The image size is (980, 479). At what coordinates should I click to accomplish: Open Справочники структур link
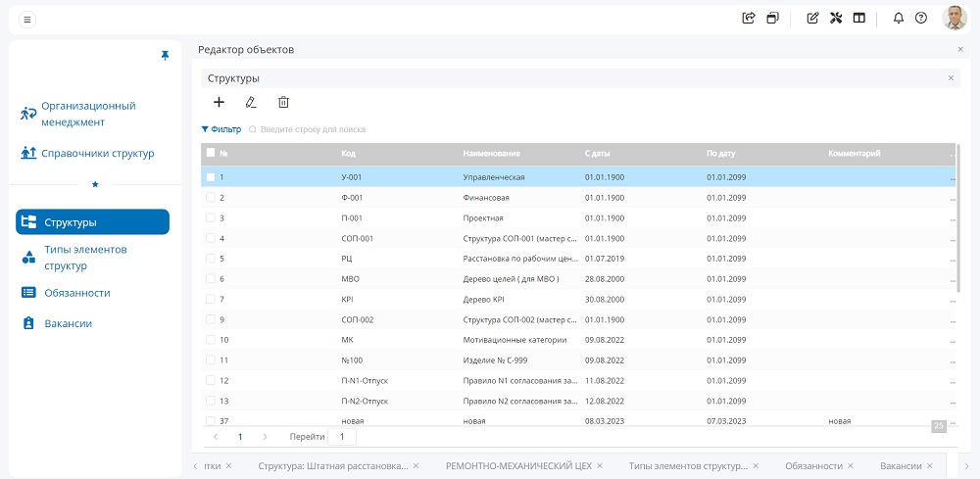coord(97,153)
